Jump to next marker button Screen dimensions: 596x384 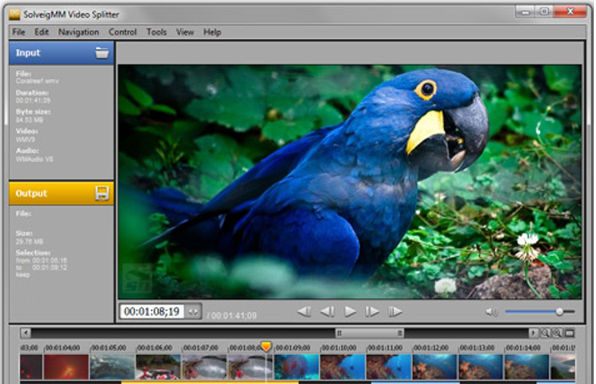click(x=395, y=312)
